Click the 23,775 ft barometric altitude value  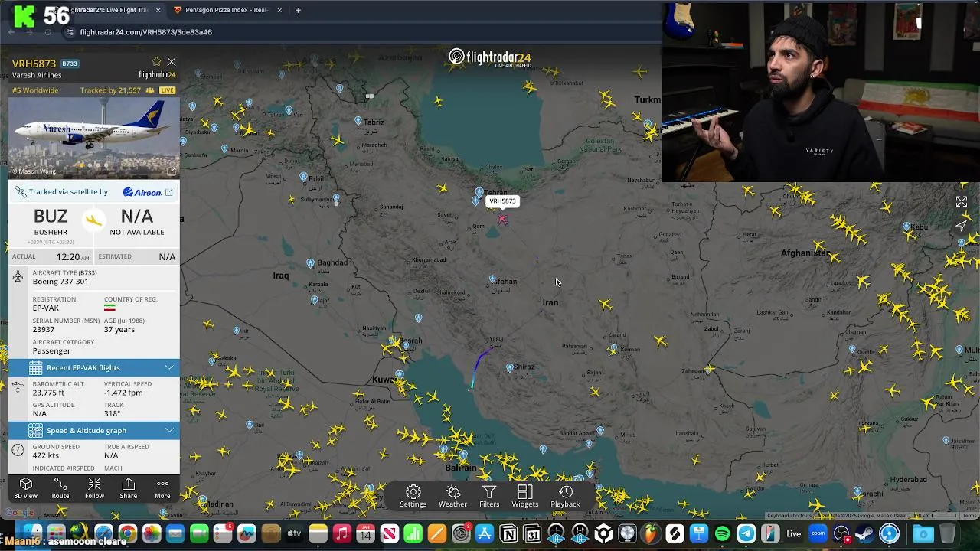pyautogui.click(x=49, y=393)
